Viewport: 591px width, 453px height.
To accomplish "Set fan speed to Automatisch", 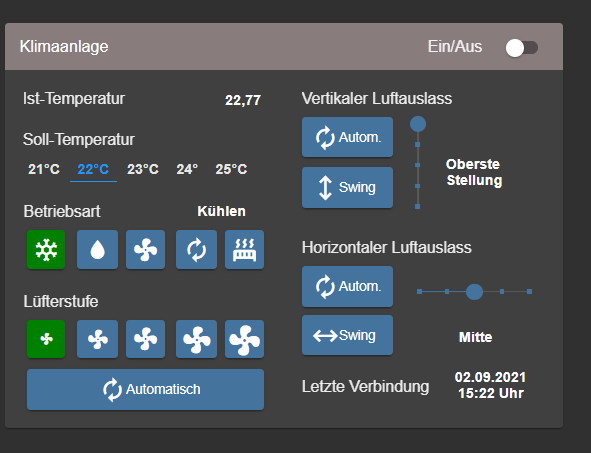I will pyautogui.click(x=145, y=389).
